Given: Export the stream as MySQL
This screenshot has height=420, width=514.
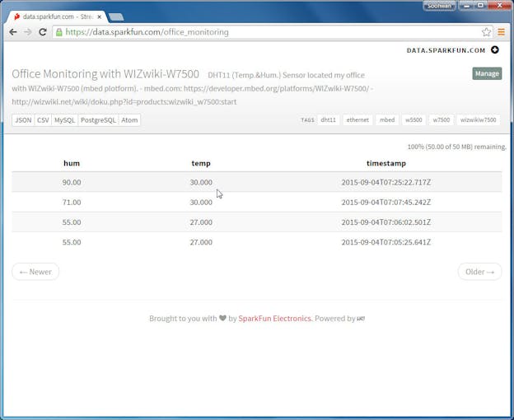Looking at the screenshot, I should [64, 120].
